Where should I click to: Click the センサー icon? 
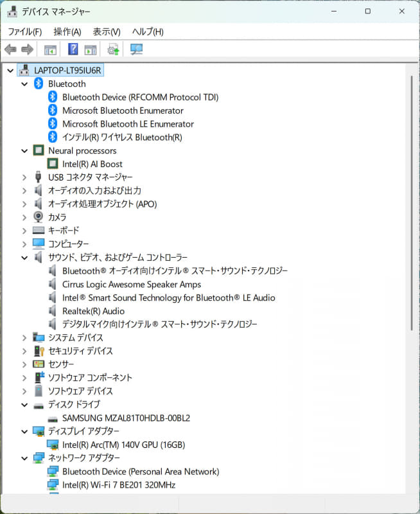pyautogui.click(x=39, y=364)
